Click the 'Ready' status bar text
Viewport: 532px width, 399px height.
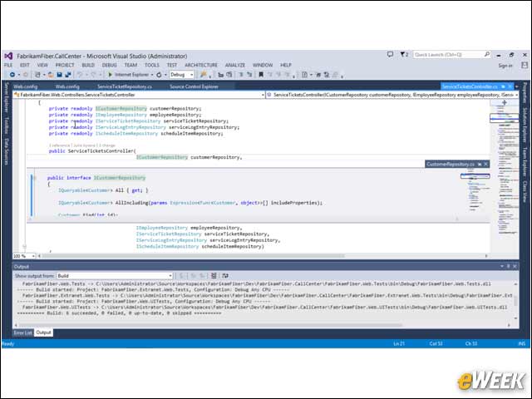tap(8, 343)
